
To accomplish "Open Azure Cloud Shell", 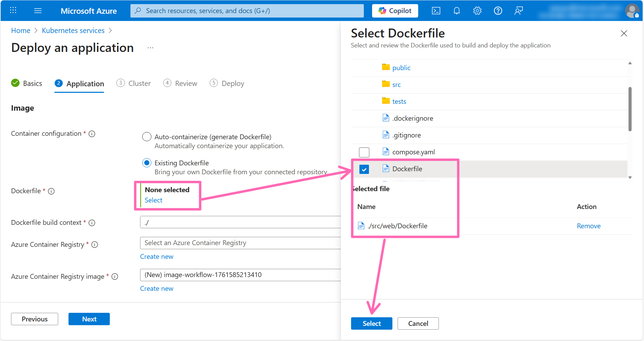I will tap(436, 11).
